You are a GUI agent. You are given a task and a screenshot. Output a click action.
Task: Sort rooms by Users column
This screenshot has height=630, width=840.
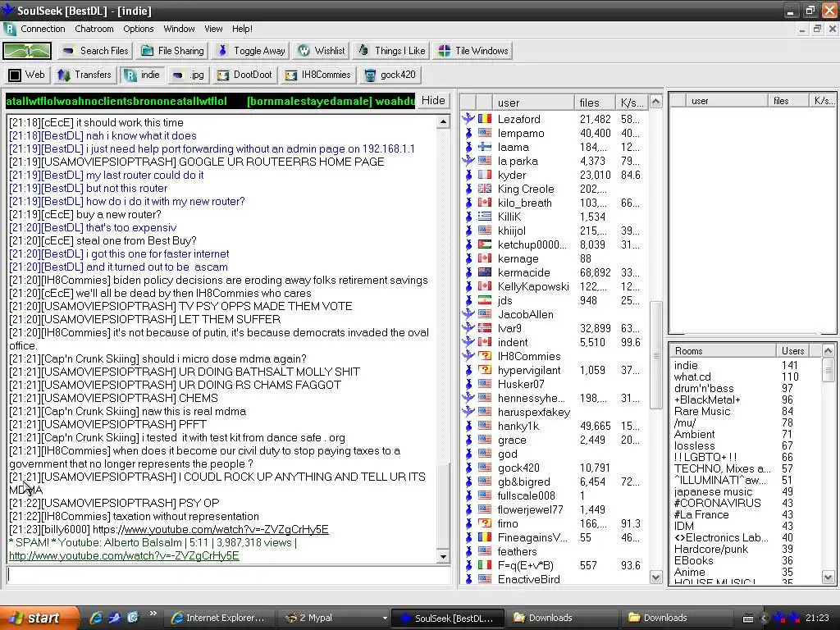[x=792, y=351]
